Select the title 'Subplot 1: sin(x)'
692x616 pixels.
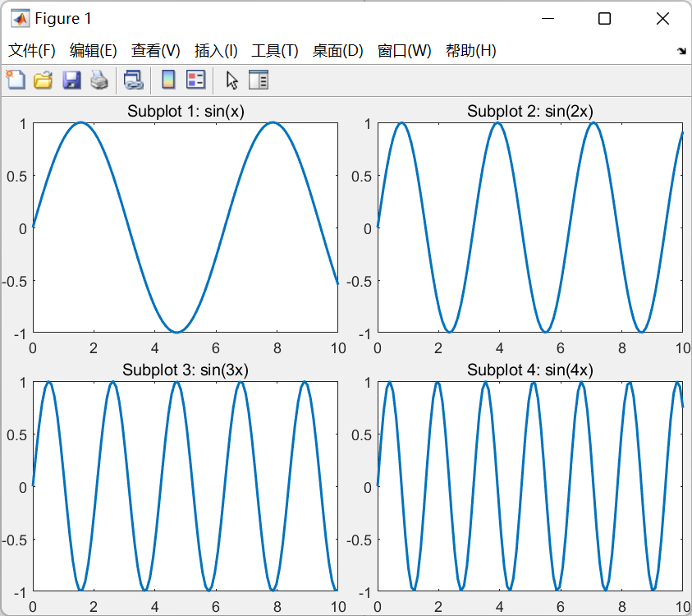pyautogui.click(x=186, y=111)
